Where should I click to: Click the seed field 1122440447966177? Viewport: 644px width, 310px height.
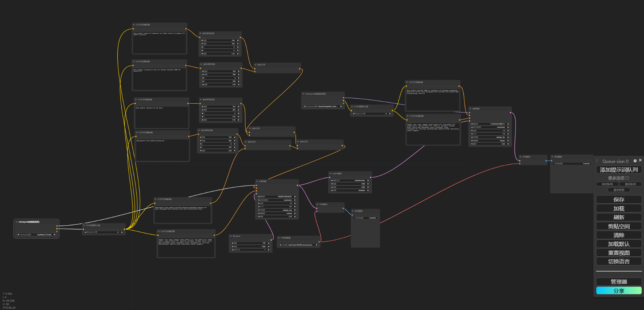pos(490,124)
